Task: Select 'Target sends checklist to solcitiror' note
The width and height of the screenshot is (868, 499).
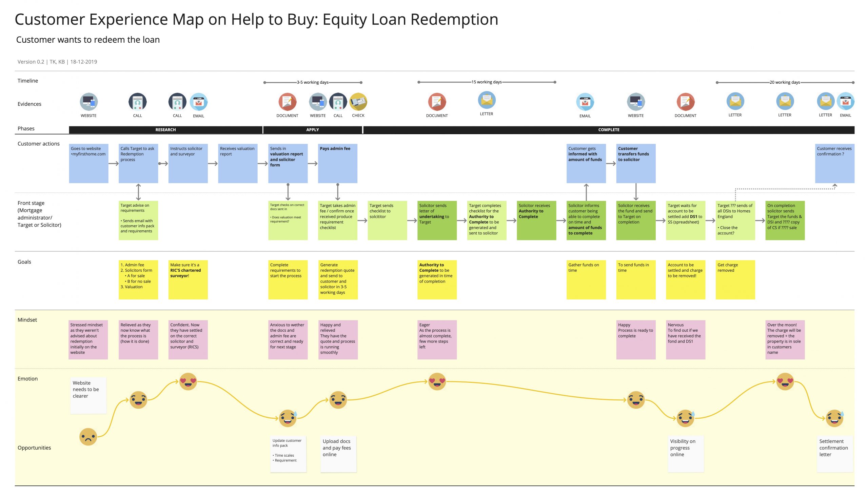Action: click(387, 221)
